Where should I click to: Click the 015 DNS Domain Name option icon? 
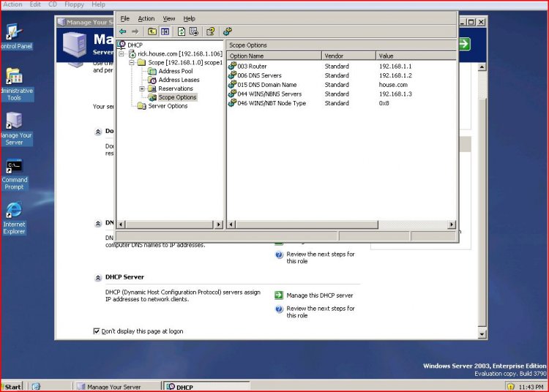pos(232,84)
